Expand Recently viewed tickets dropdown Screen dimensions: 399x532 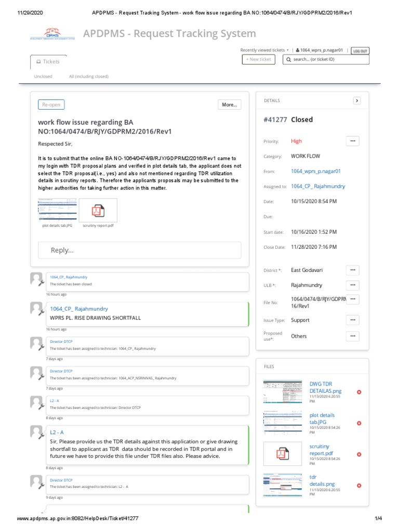pos(264,50)
